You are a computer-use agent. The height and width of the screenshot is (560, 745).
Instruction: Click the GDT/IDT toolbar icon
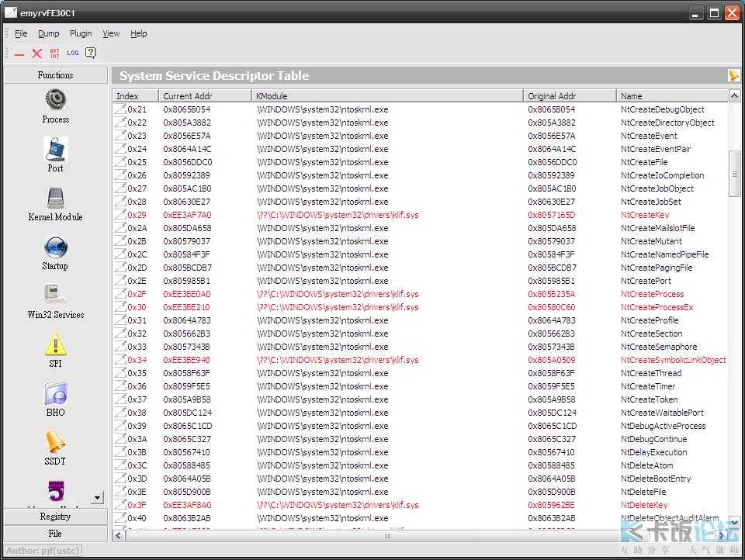(x=54, y=54)
